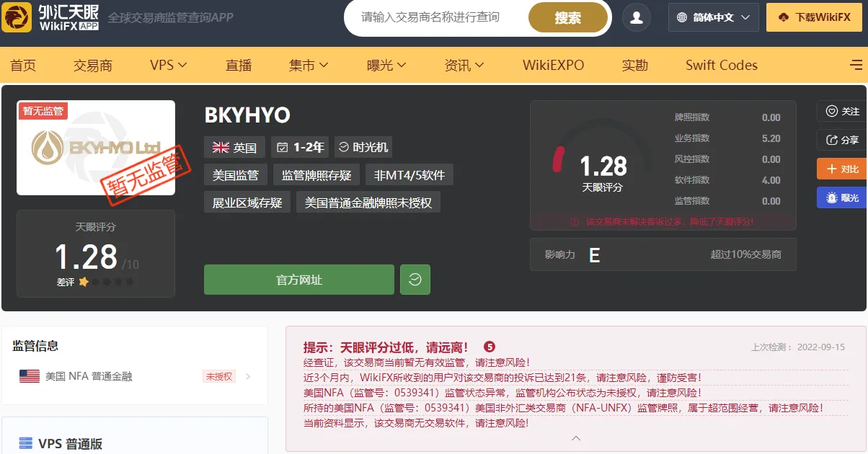Click the 监管信息 section heading

35,346
